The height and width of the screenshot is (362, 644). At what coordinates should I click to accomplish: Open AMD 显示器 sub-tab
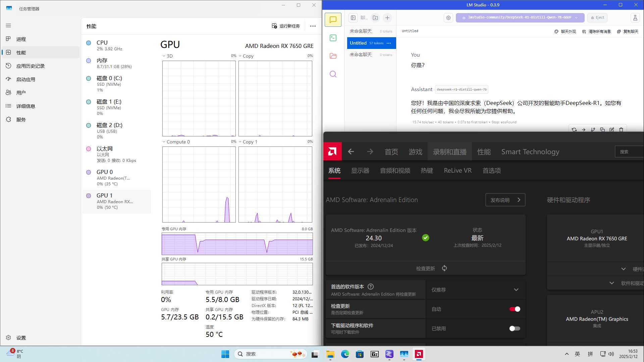360,171
